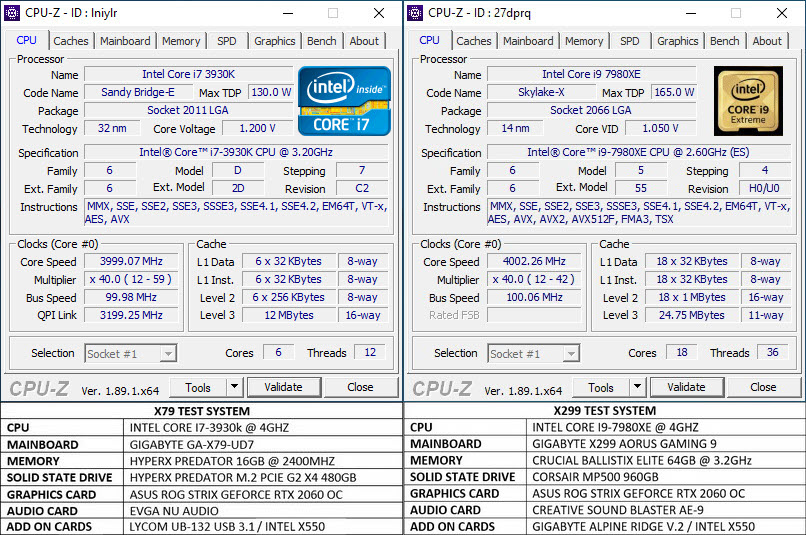
Task: Switch to Mainboard tab in the Iniylr window
Action: pyautogui.click(x=125, y=41)
